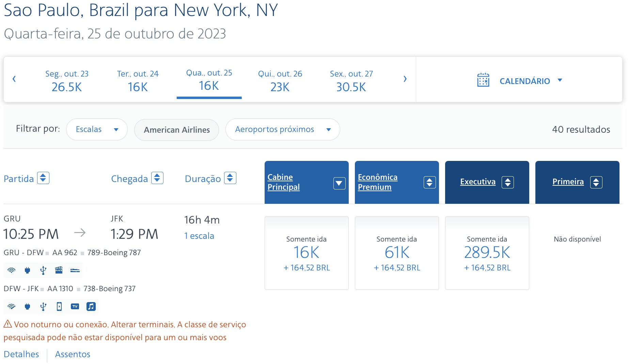
Task: Toggle the American Airlines filter
Action: pos(176,130)
